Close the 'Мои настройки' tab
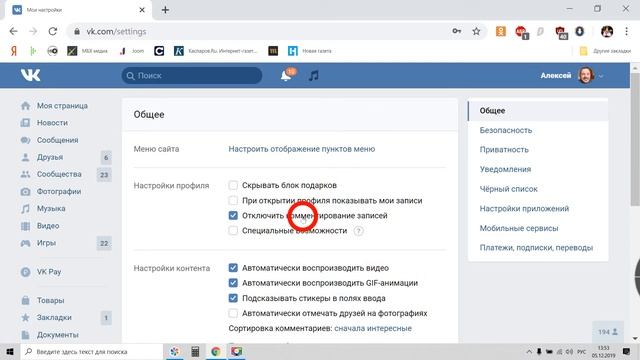Viewport: 640px width, 360px height. tap(142, 10)
